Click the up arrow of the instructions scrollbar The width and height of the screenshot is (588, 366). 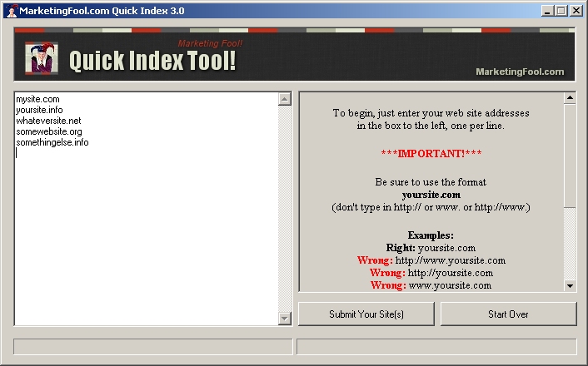(x=570, y=98)
